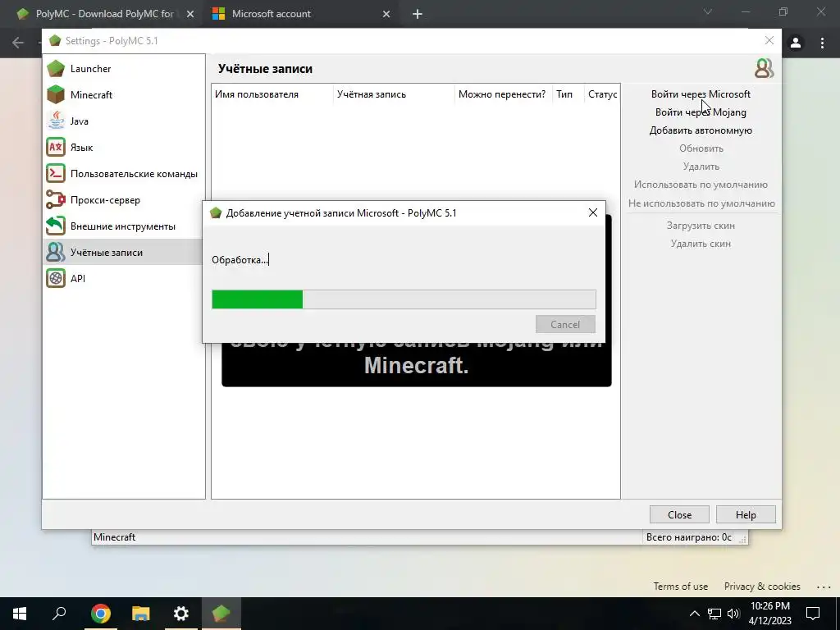Open Chrome from the taskbar
The width and height of the screenshot is (840, 630).
coord(100,614)
